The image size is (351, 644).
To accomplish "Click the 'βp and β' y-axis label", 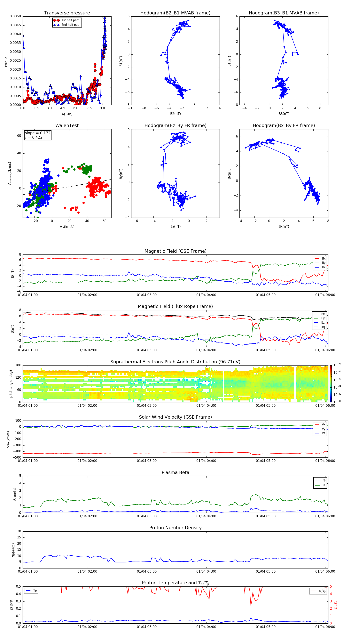I will click(x=14, y=494).
